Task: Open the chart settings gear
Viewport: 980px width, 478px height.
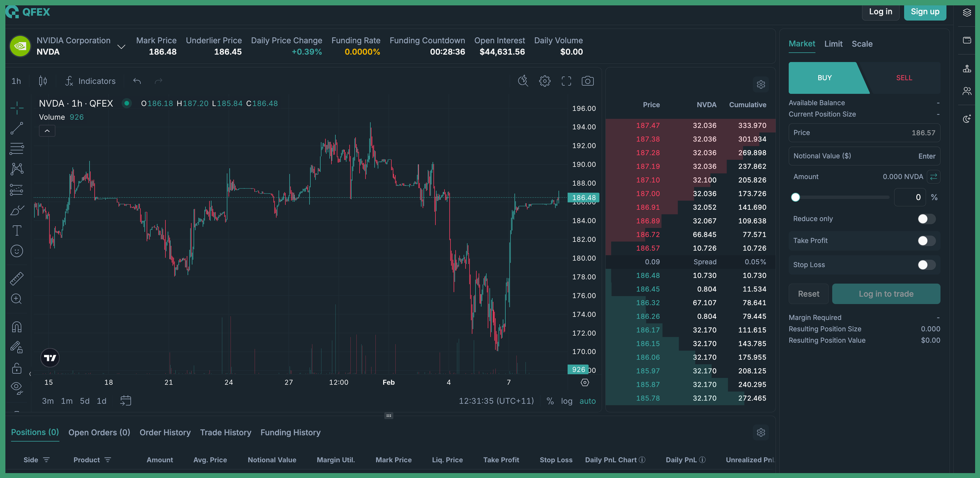Action: click(545, 81)
